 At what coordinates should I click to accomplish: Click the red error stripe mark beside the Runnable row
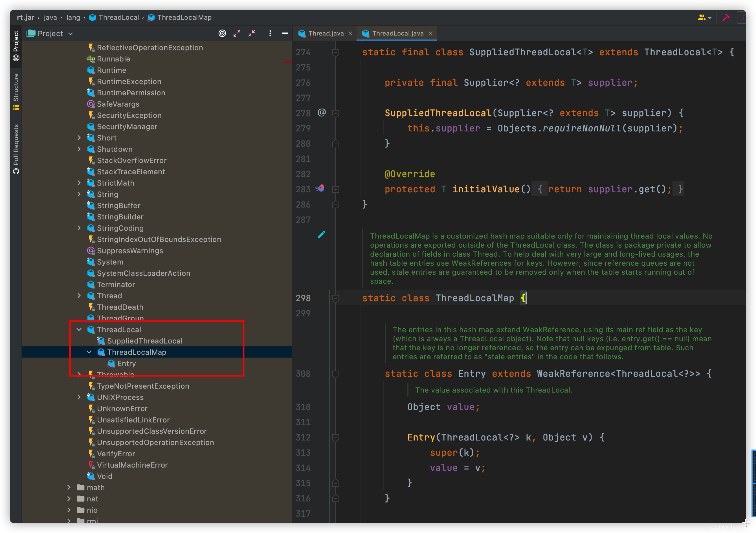point(288,62)
